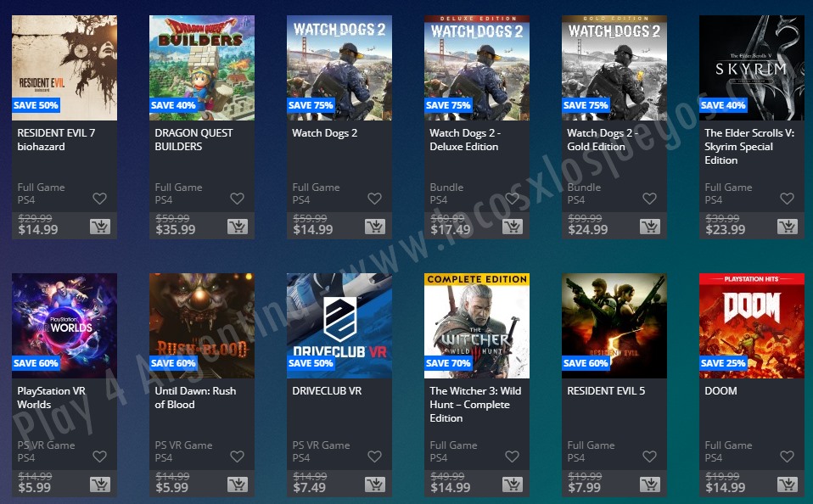Screen dimensions: 813x504
Task: Add Watch Dogs 2 Gold Edition to cart
Action: (650, 226)
